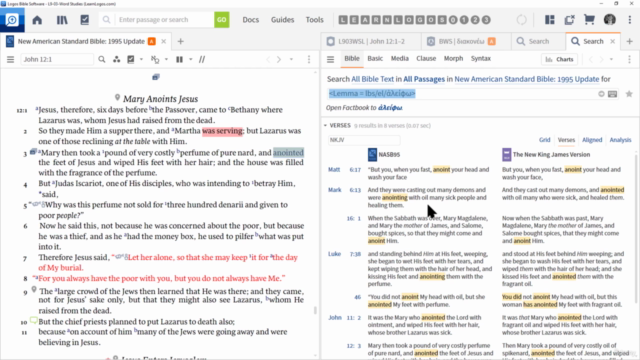The image size is (640, 360).
Task: Toggle the multiple resources columns icon
Action: click(x=179, y=60)
